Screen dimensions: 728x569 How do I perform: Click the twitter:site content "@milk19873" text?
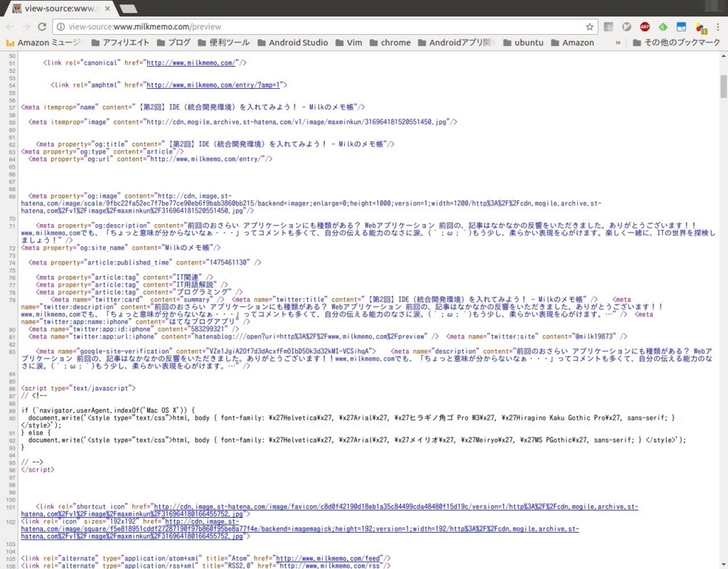pos(537,336)
